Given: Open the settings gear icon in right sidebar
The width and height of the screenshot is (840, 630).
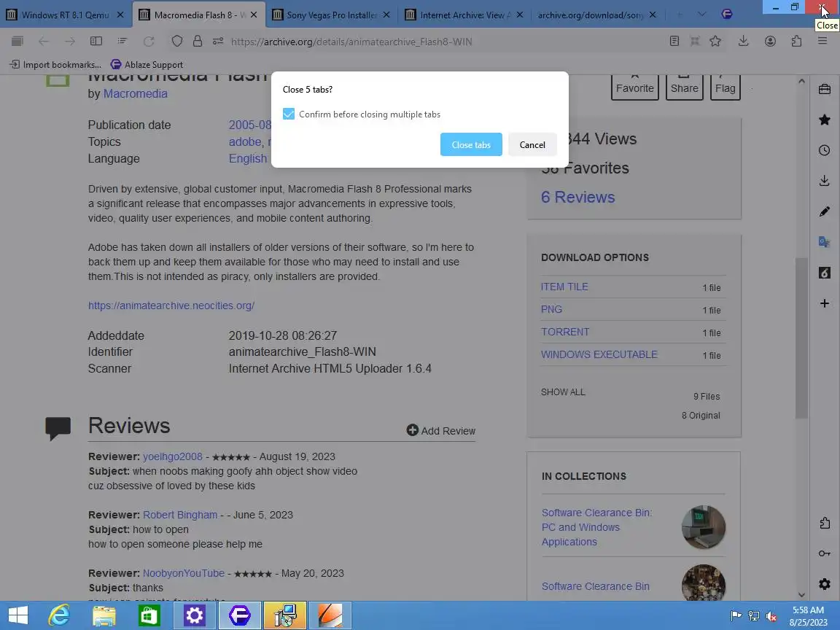Looking at the screenshot, I should pyautogui.click(x=825, y=584).
